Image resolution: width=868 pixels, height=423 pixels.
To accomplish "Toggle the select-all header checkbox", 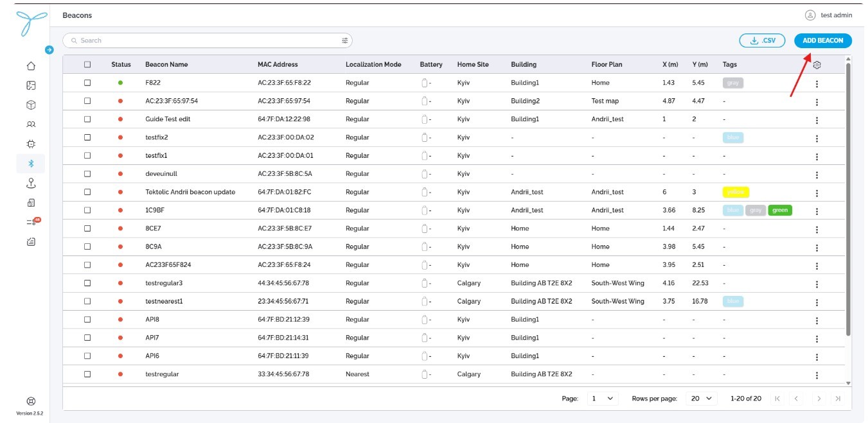I will pyautogui.click(x=87, y=64).
